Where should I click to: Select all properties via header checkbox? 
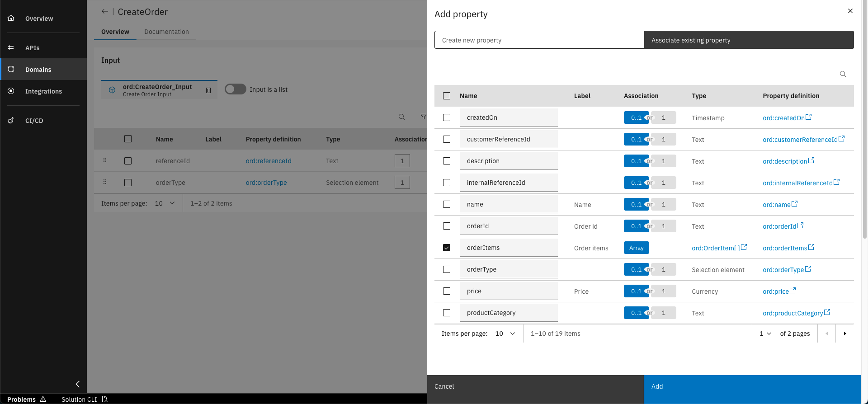[x=447, y=96]
